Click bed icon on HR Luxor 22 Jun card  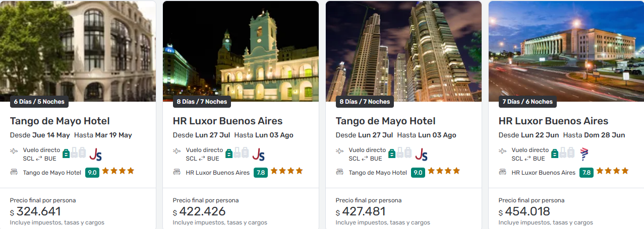pyautogui.click(x=503, y=172)
